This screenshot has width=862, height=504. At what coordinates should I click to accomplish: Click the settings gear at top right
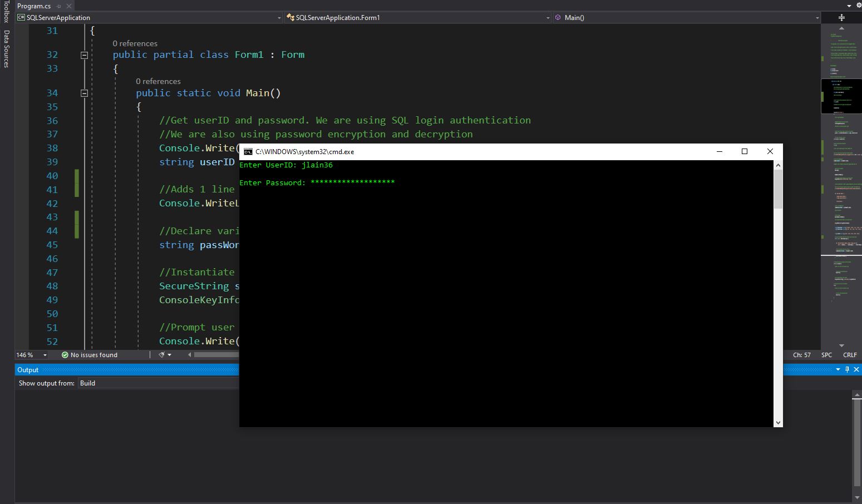point(859,6)
